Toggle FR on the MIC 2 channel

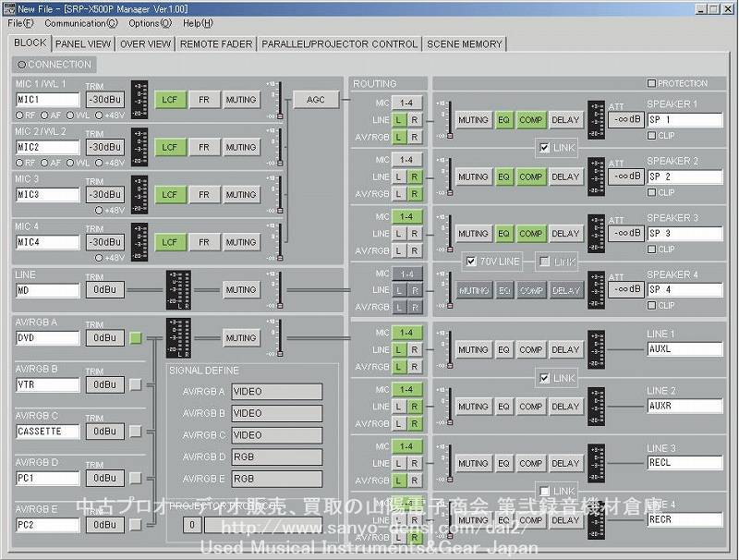[x=203, y=147]
